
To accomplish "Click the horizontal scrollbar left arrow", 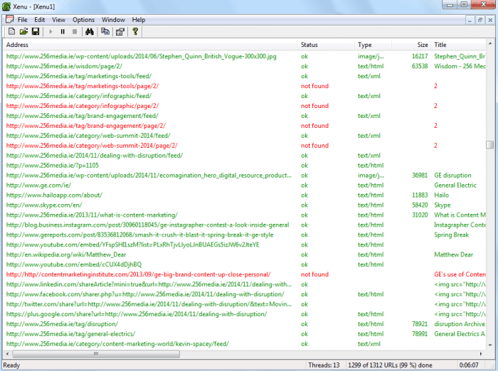I will pos(7,354).
